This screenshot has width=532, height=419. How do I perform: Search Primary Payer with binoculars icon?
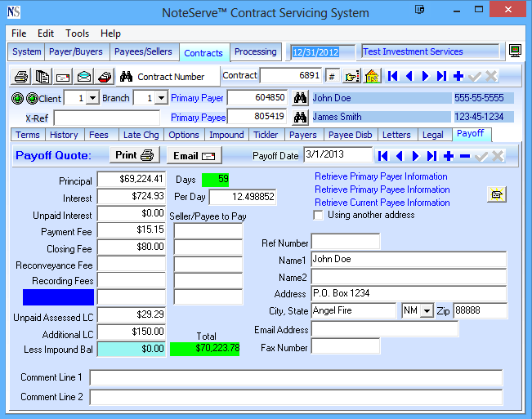(x=300, y=98)
